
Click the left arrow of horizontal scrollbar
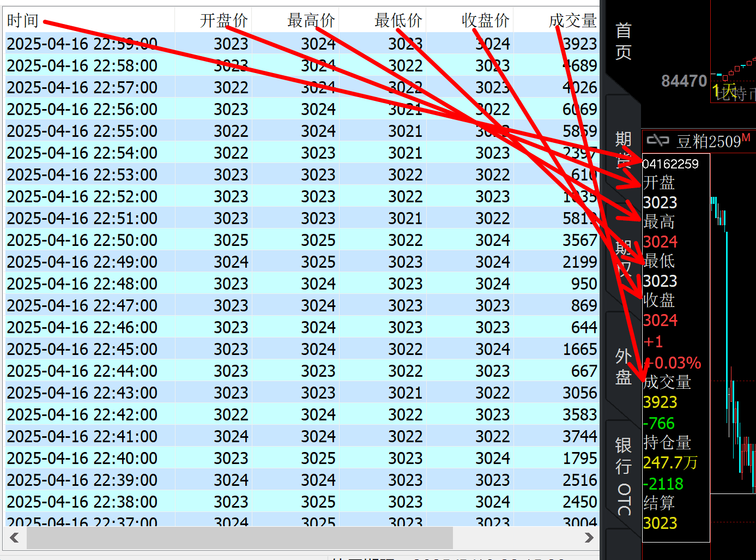15,538
